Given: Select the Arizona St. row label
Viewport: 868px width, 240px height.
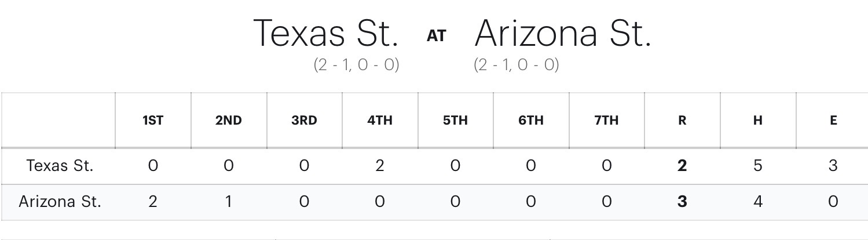Looking at the screenshot, I should (60, 202).
